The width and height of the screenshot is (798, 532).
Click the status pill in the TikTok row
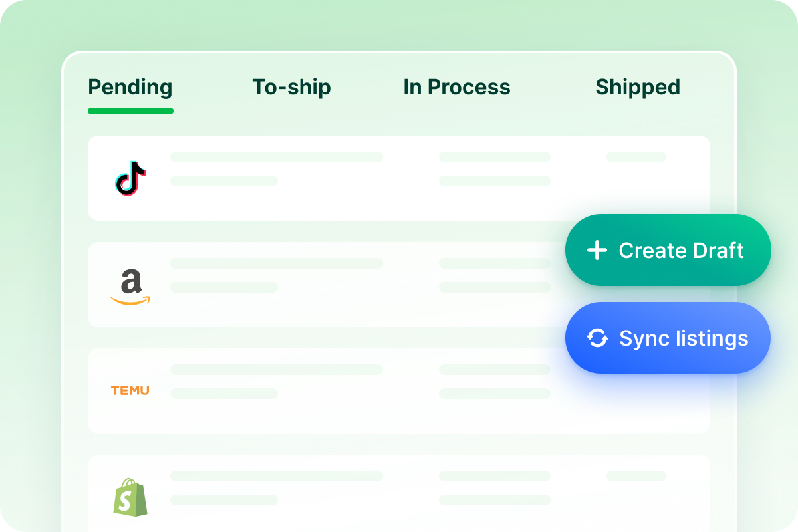(636, 157)
